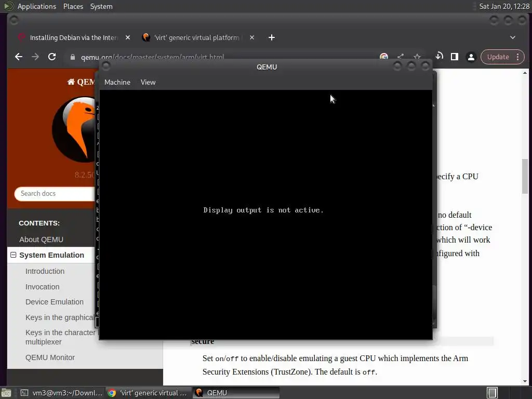Click the show desktop icon in taskbar

(x=6, y=393)
